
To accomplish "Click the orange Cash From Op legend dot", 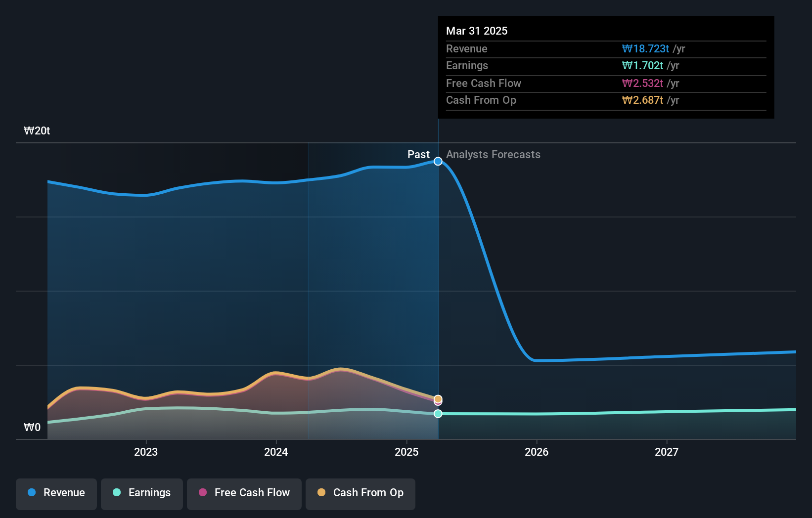I will pyautogui.click(x=321, y=492).
